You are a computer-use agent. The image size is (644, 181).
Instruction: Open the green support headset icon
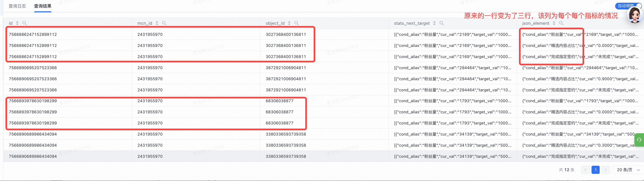click(x=639, y=140)
